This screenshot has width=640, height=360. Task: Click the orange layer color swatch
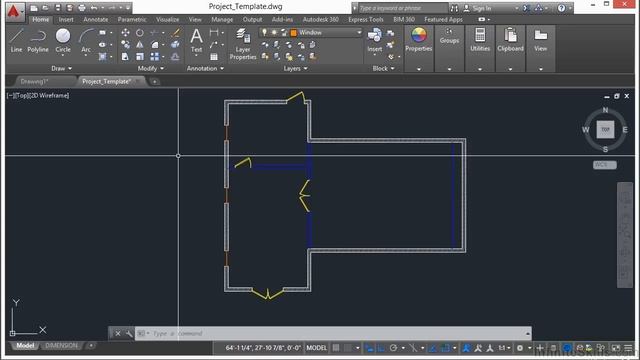pyautogui.click(x=293, y=33)
